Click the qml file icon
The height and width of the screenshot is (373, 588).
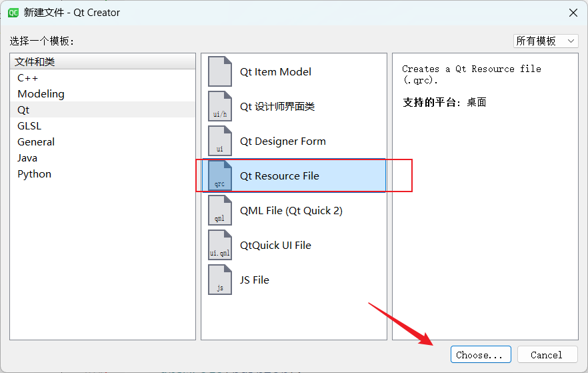220,210
